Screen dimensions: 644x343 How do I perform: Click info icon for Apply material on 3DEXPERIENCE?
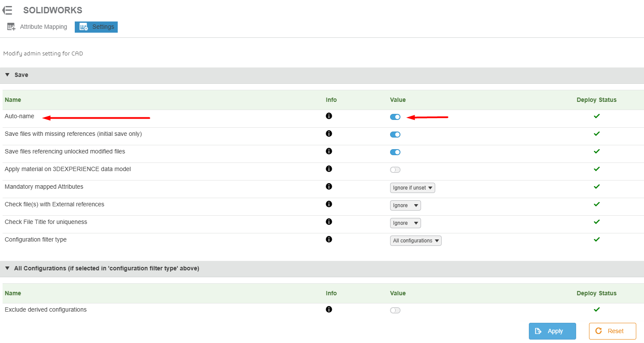[329, 169]
